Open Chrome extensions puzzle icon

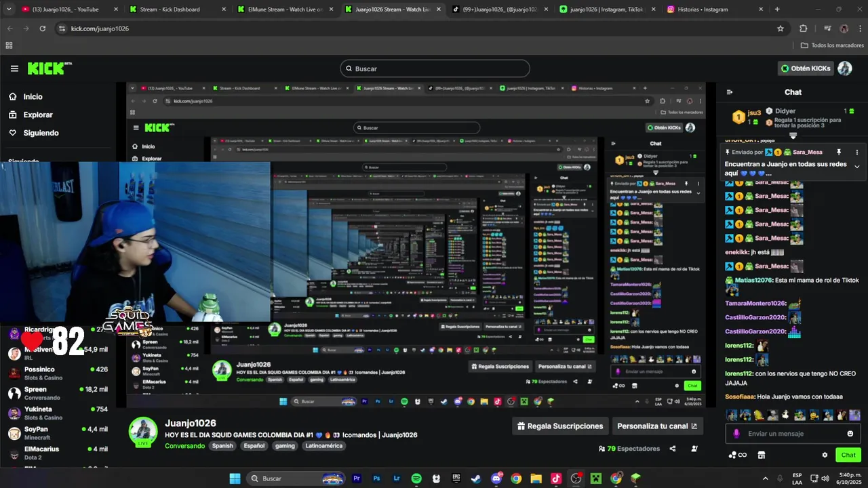tap(804, 28)
